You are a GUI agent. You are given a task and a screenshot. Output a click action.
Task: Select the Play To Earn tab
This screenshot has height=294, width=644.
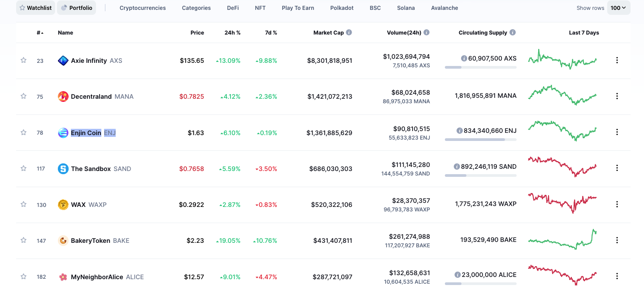tap(298, 8)
